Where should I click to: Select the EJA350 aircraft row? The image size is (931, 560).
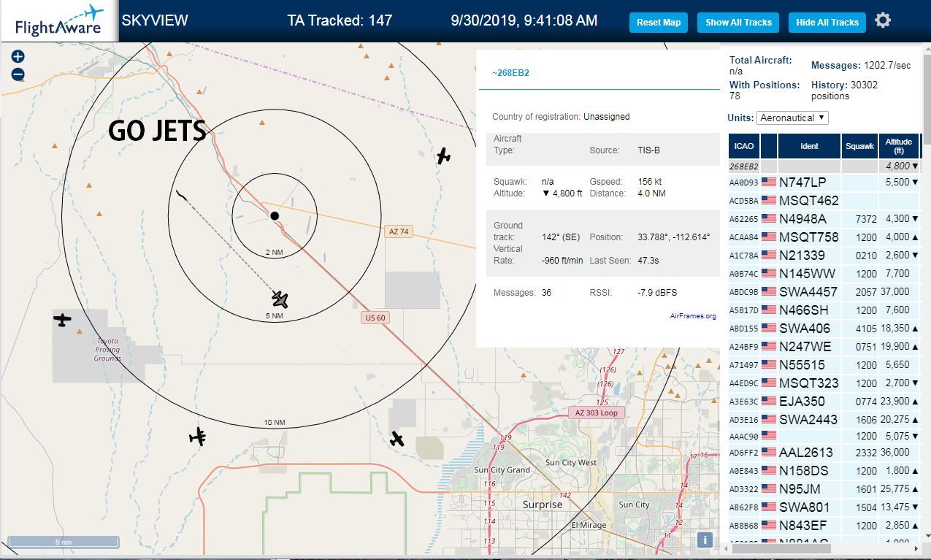pos(824,402)
